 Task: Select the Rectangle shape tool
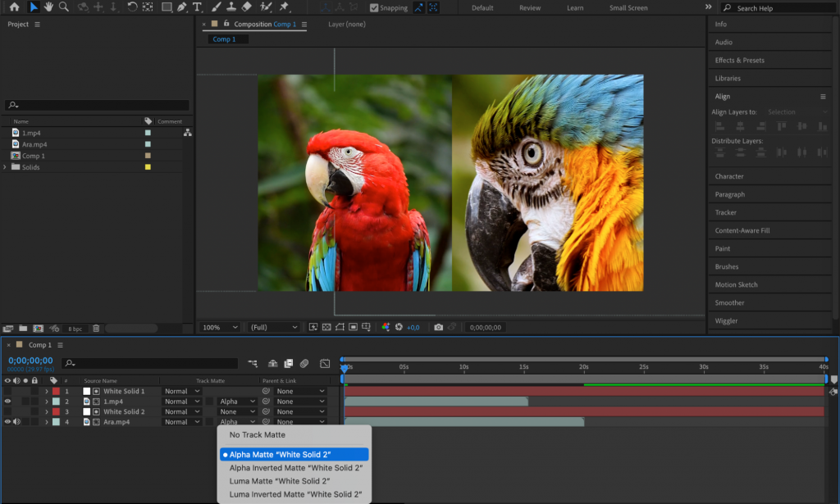(x=168, y=8)
